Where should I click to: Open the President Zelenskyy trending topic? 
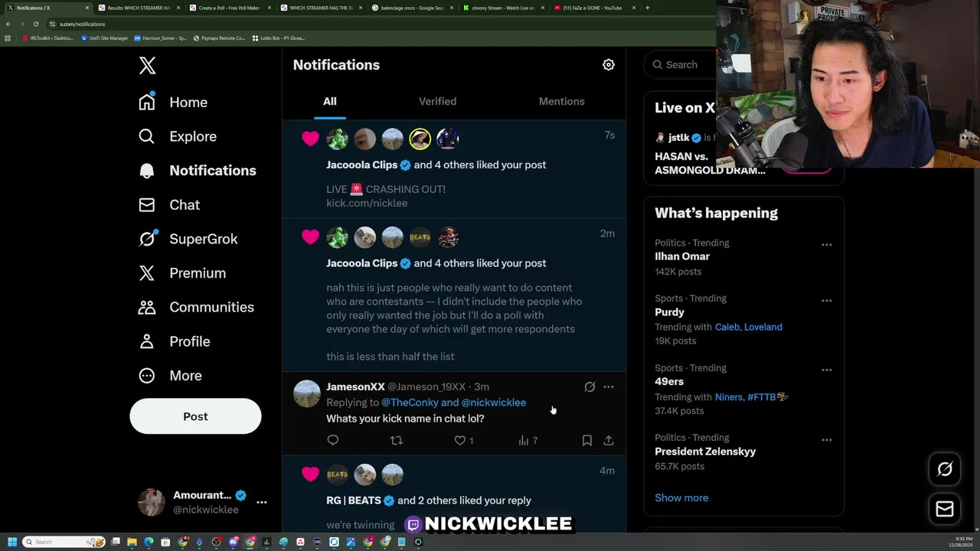[x=705, y=452]
